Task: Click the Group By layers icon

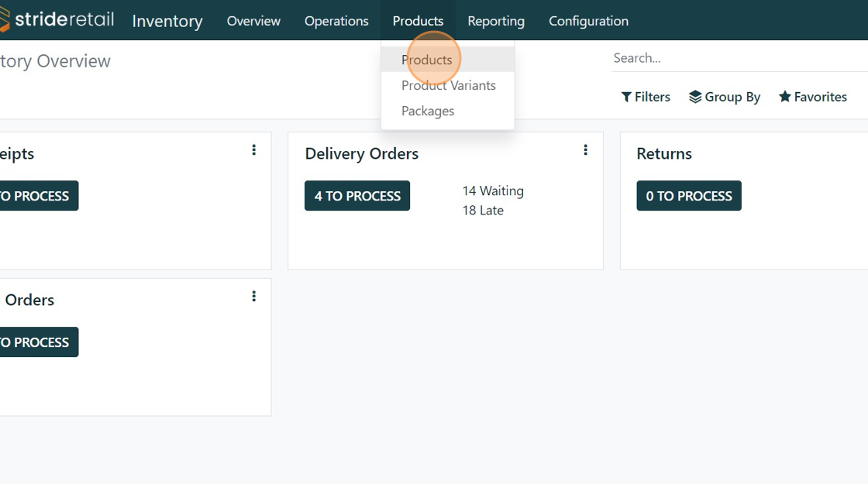Action: pyautogui.click(x=695, y=97)
